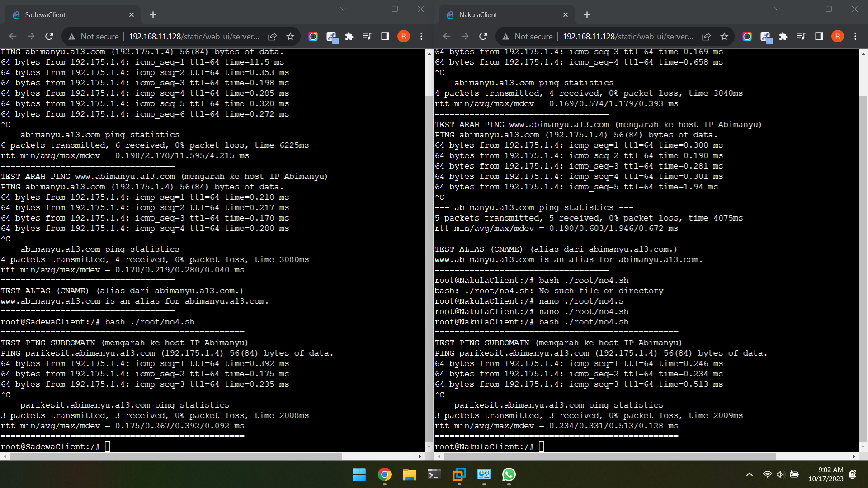Image resolution: width=868 pixels, height=488 pixels.
Task: Open Chrome's three-dot menu
Action: [421, 36]
